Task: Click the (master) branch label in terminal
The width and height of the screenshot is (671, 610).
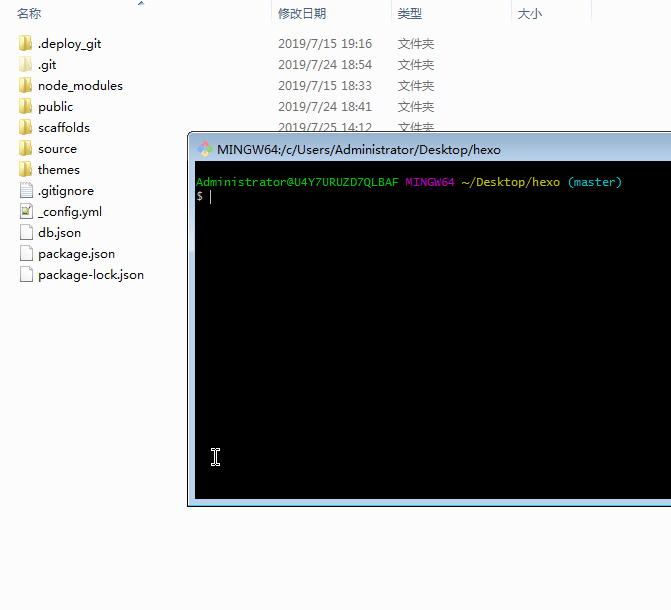Action: pos(595,182)
